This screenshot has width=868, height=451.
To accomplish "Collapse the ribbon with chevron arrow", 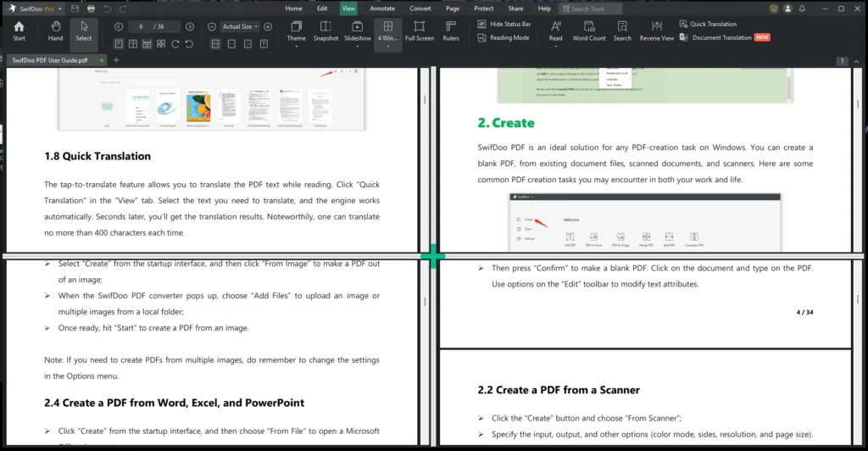I will [x=856, y=61].
